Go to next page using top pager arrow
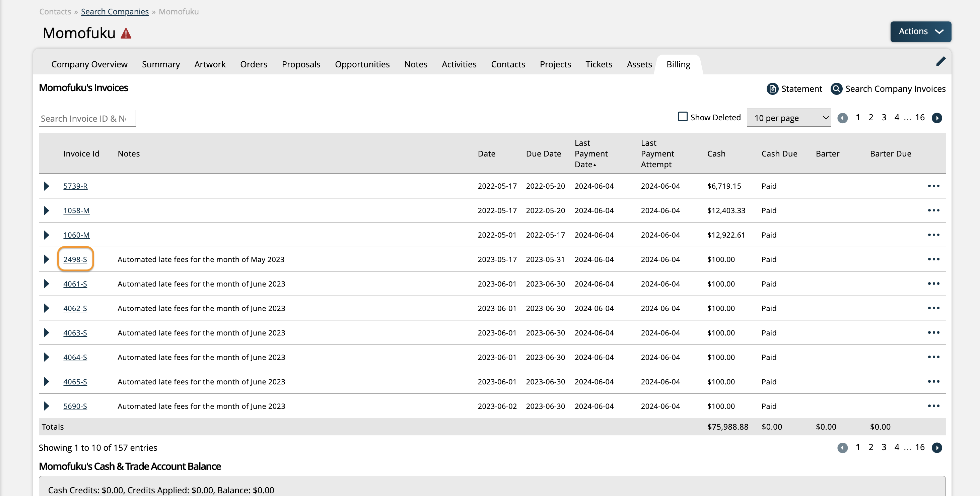This screenshot has width=980, height=496. [x=937, y=118]
